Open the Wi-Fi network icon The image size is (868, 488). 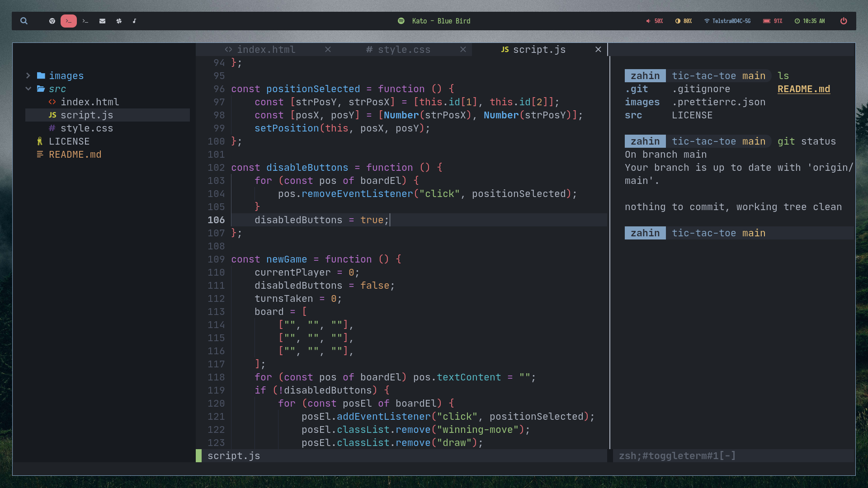click(707, 21)
